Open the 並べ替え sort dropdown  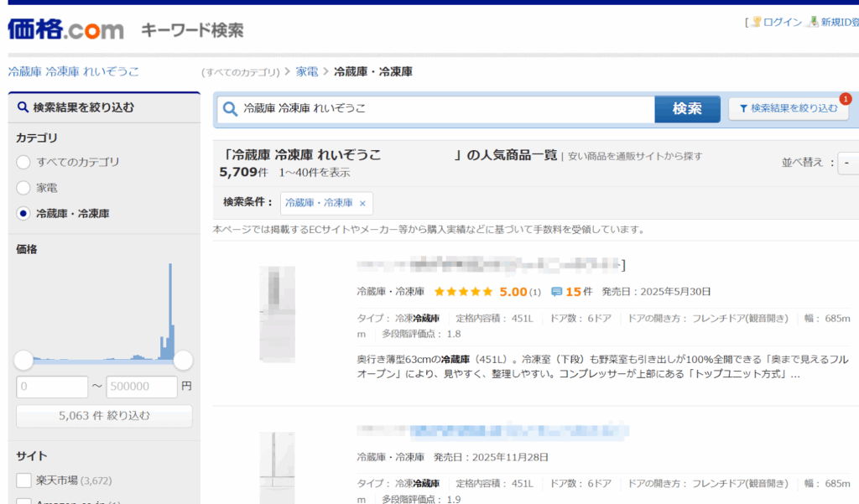point(847,163)
